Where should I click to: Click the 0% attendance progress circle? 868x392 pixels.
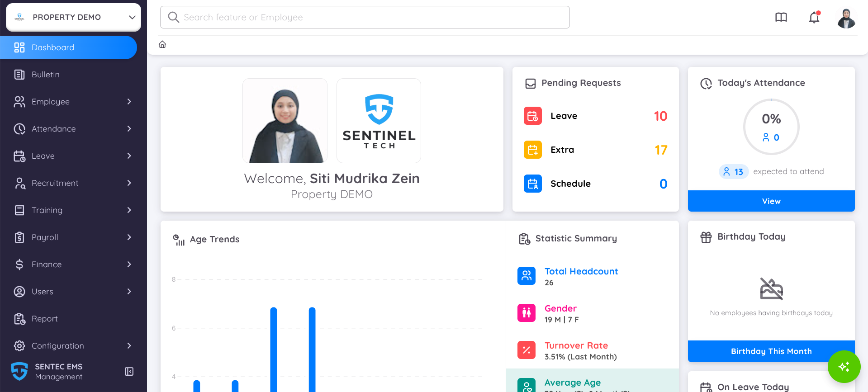(x=771, y=127)
